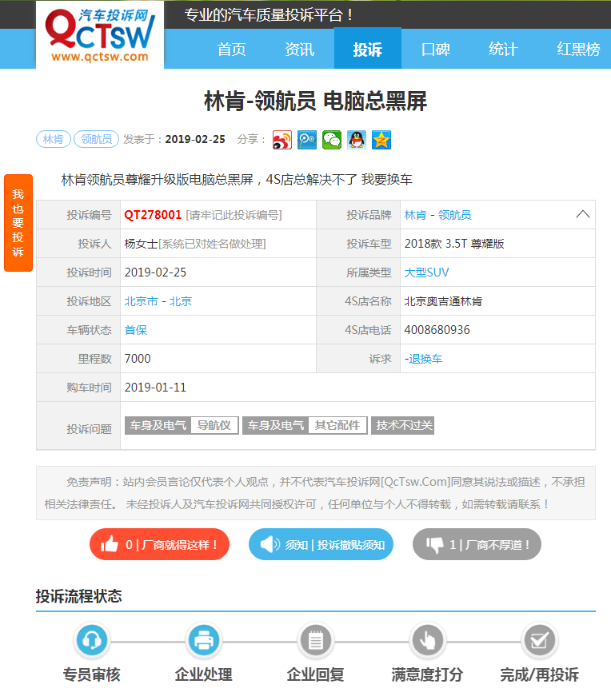Click the 专员审核 step label
611x700 pixels.
(x=91, y=674)
